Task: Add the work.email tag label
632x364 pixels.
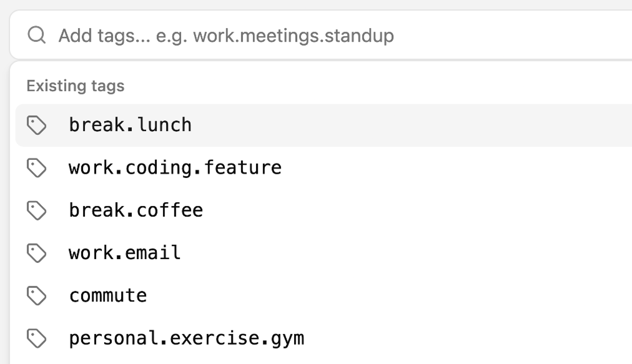Action: pos(124,253)
